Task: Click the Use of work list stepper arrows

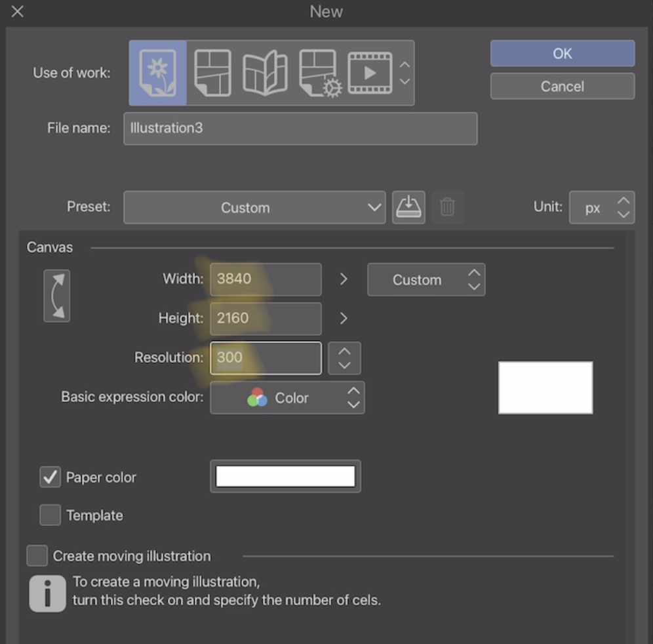Action: (405, 73)
